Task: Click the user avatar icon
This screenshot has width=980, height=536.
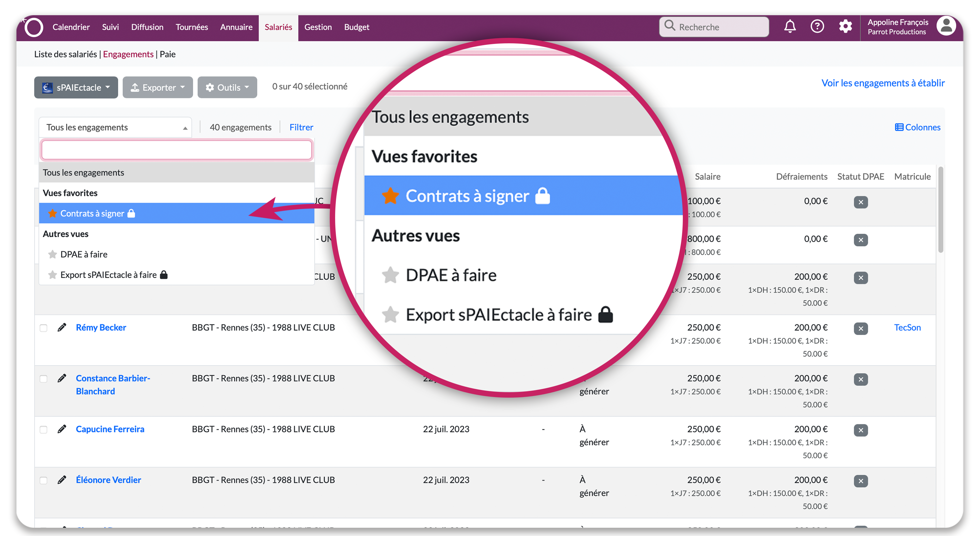Action: (946, 26)
